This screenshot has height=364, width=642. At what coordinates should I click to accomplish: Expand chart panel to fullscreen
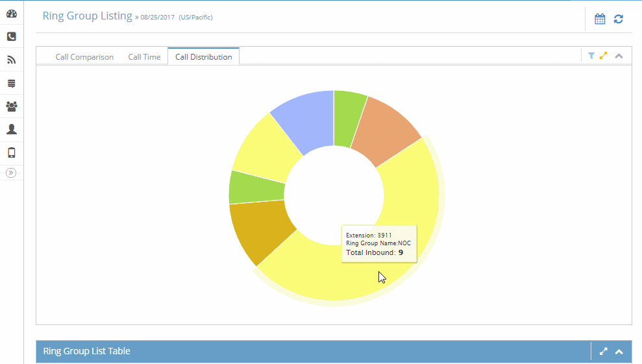[603, 56]
